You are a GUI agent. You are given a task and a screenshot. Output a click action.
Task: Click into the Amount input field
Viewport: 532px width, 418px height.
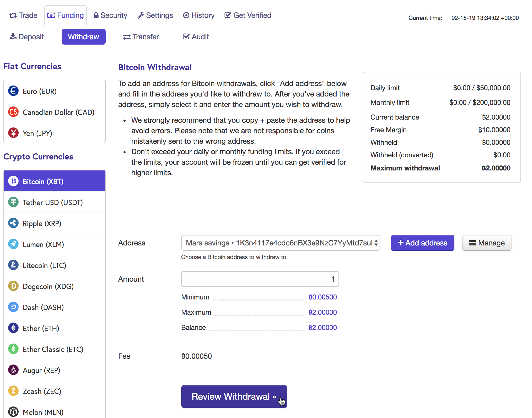260,279
